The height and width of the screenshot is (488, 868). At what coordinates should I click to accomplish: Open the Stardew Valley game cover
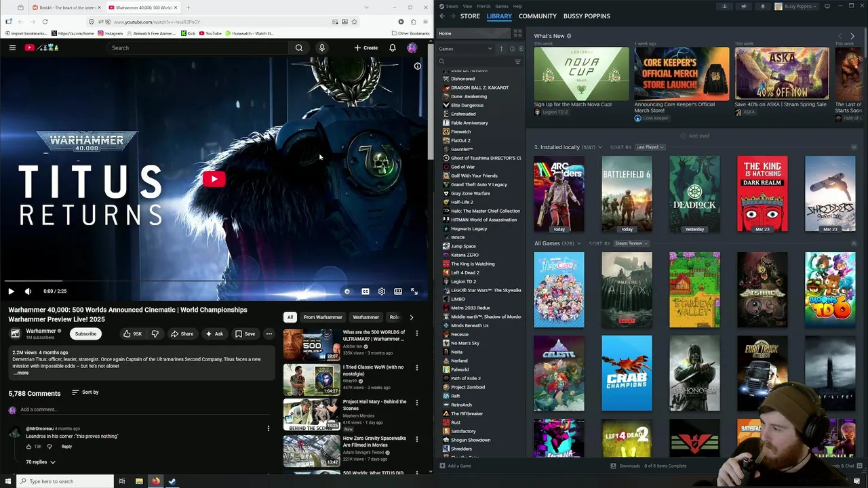[694, 290]
